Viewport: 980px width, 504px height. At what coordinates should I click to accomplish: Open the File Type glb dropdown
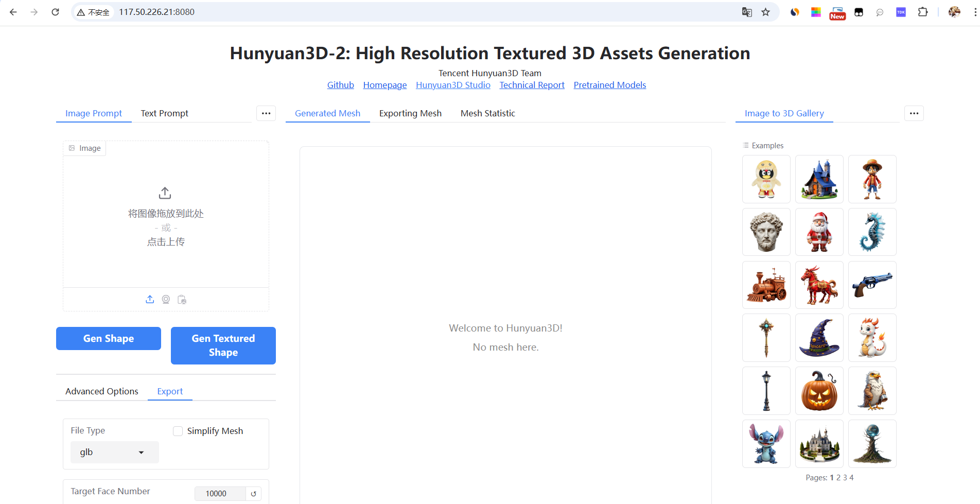pyautogui.click(x=115, y=452)
